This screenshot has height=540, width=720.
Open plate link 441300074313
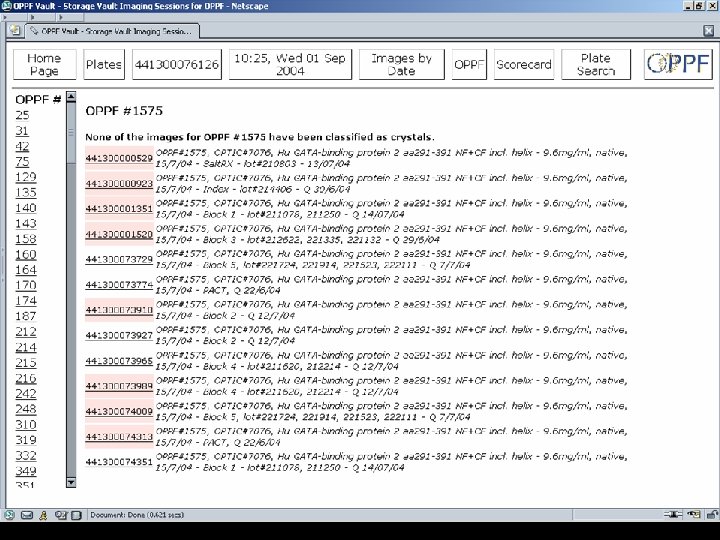point(119,437)
